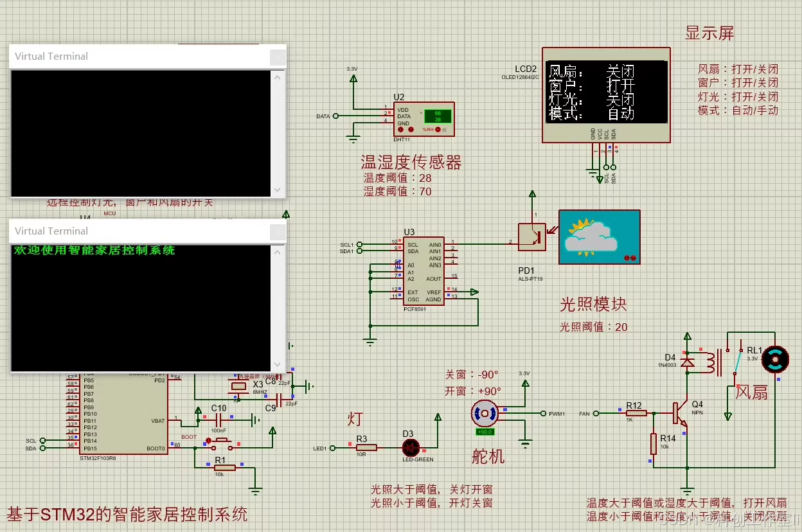Click the green +90.0 servo angle readout
This screenshot has height=532, width=802.
484,432
